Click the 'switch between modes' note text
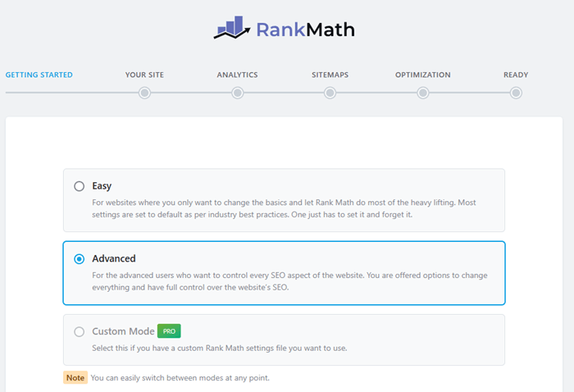The height and width of the screenshot is (392, 574). [180, 378]
